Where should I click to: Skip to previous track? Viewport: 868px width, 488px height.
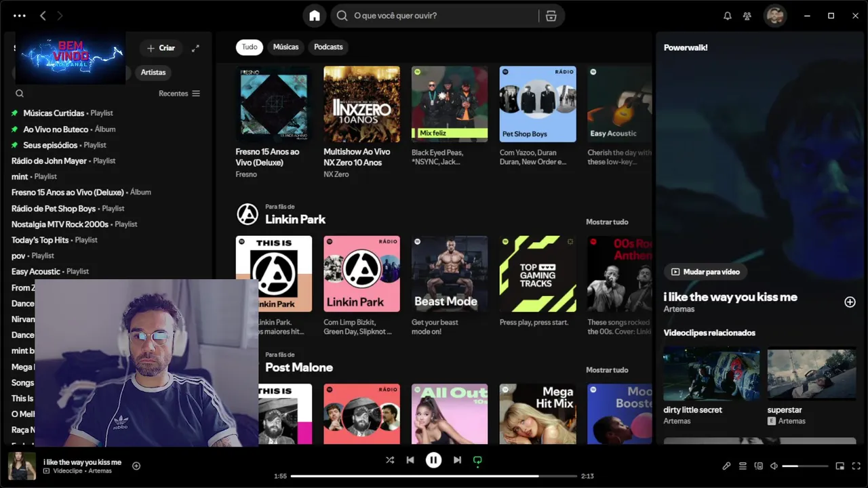point(410,460)
